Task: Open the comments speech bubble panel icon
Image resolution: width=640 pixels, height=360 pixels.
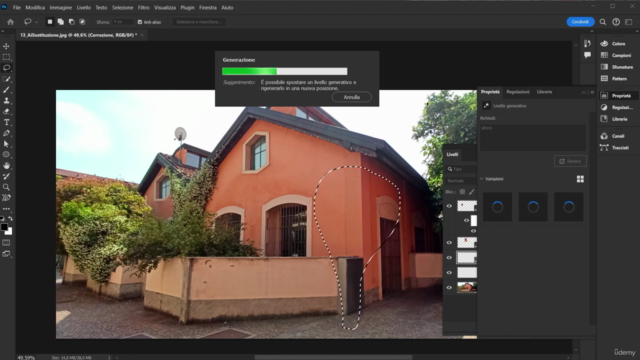Action: [587, 55]
